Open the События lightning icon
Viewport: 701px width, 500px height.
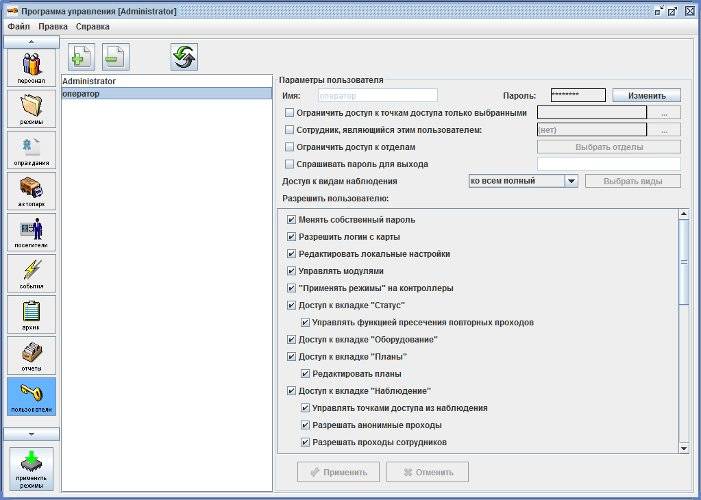[x=31, y=274]
